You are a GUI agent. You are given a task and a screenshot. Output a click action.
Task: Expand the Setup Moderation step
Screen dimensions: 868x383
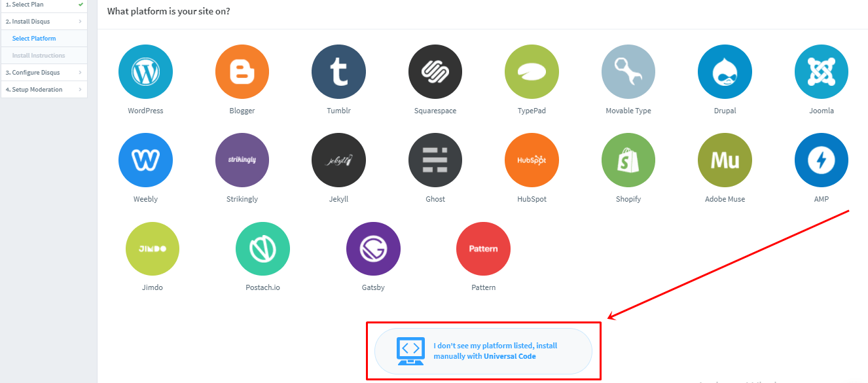[44, 90]
